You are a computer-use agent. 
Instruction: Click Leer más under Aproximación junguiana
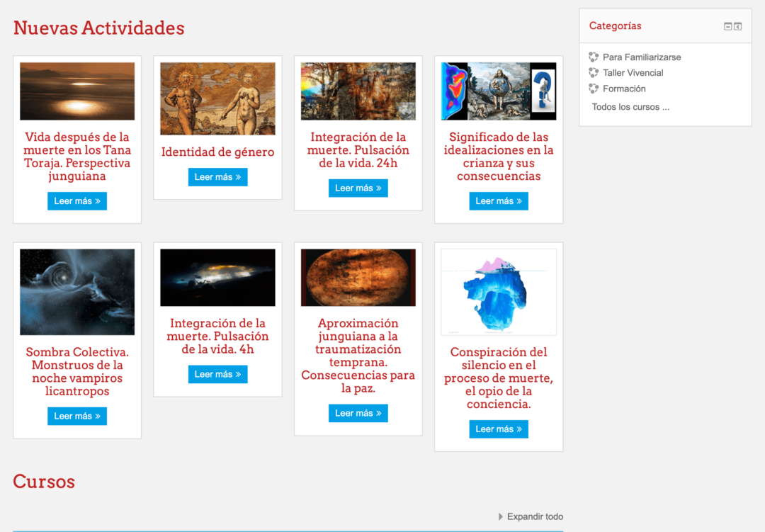(358, 414)
